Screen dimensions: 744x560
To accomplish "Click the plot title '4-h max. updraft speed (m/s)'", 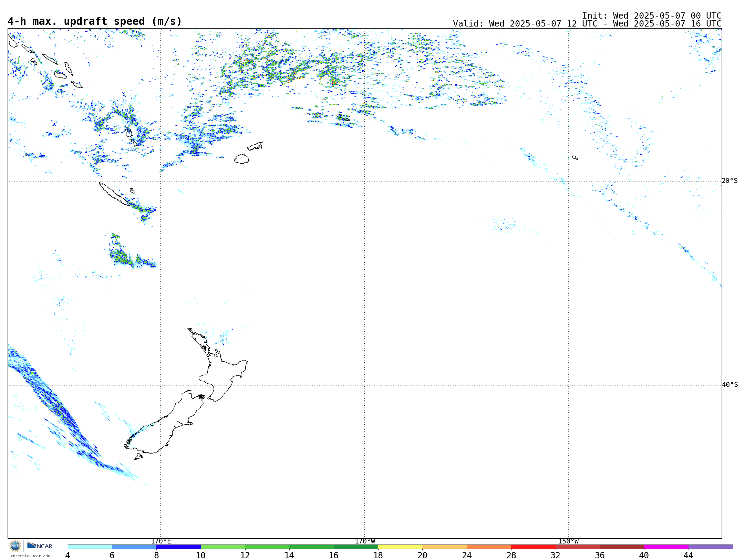I will [95, 21].
